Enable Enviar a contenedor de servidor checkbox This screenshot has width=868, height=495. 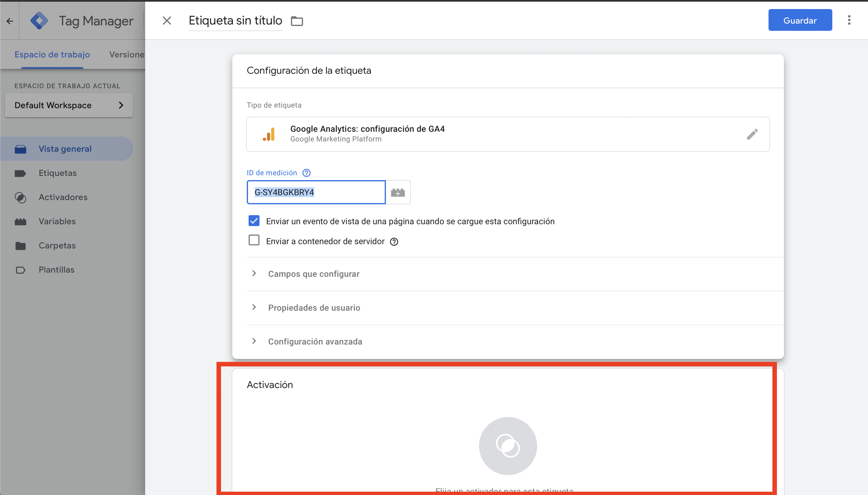(254, 240)
